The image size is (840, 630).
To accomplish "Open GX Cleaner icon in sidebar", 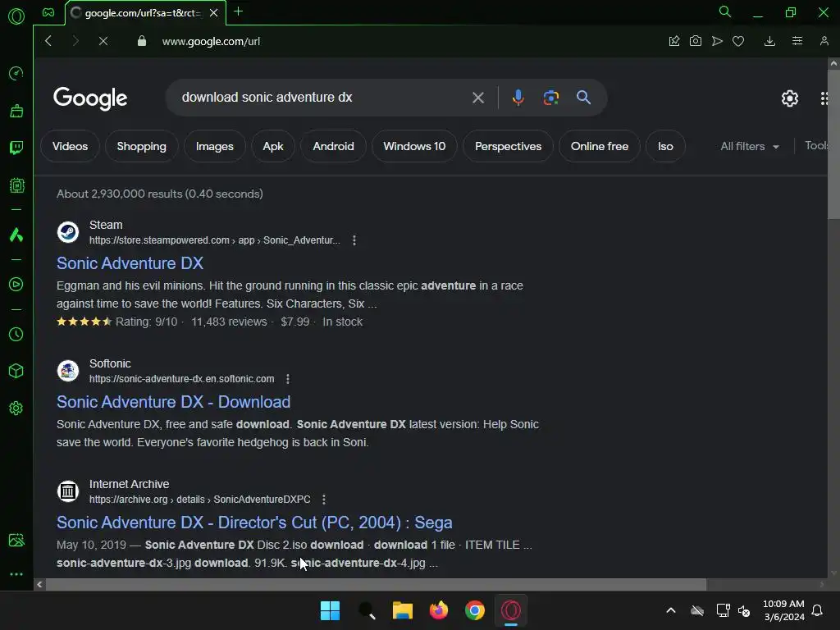I will [16, 111].
